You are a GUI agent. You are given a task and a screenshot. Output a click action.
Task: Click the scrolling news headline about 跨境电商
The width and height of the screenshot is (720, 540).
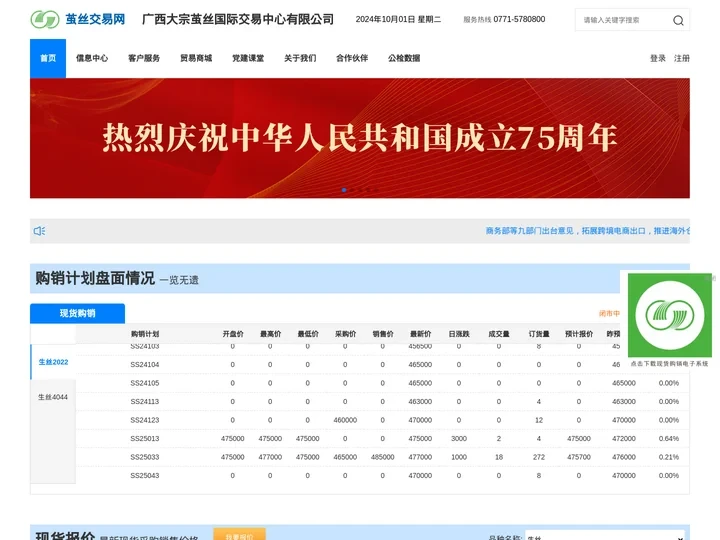point(588,231)
